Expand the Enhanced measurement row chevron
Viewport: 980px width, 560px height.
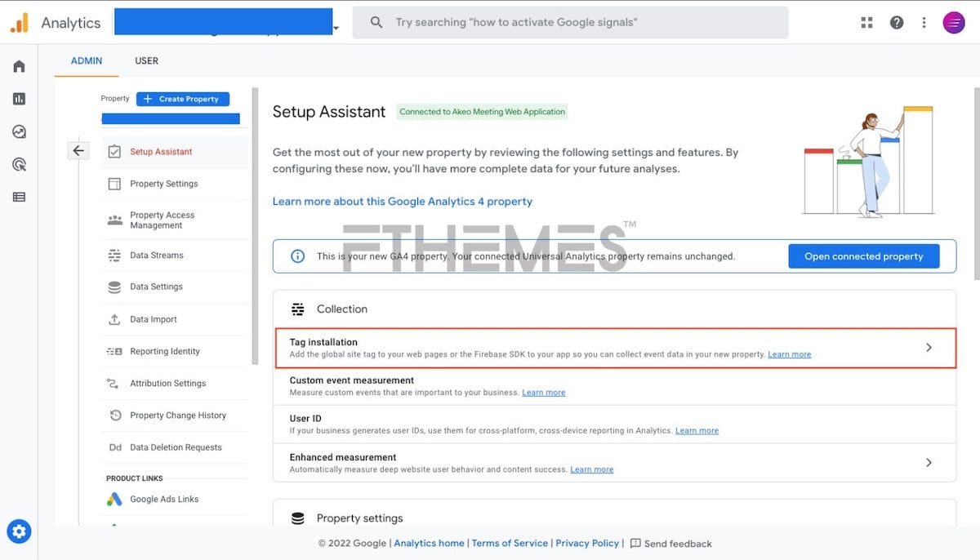[x=929, y=462]
